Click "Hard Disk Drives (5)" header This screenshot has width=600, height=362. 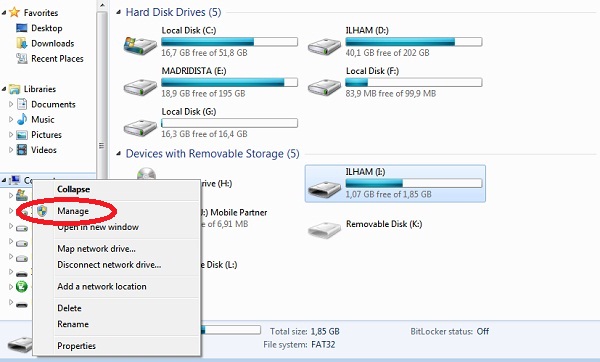(173, 12)
